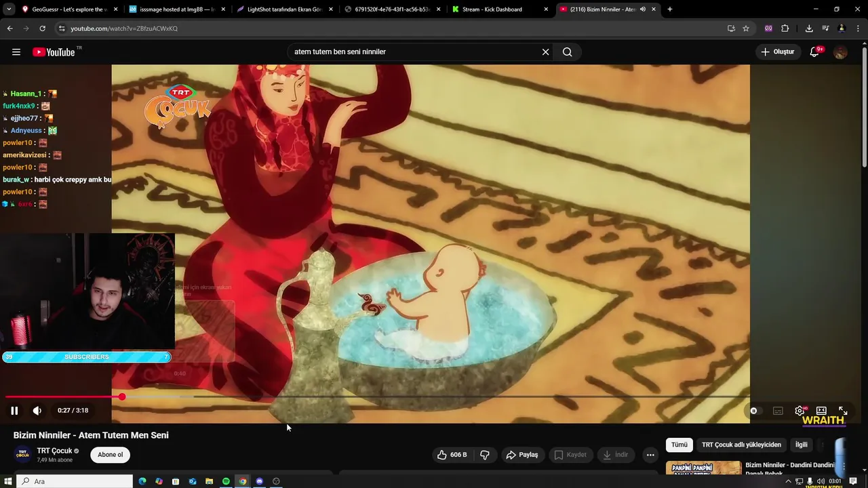Open the tab search dropdown arrow

click(x=9, y=9)
